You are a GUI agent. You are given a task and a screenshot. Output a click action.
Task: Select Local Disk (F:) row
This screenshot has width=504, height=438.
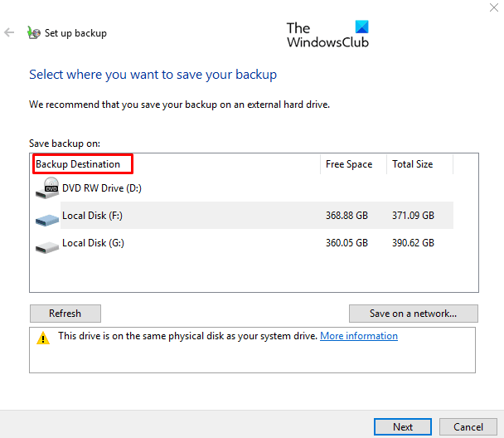[93, 216]
